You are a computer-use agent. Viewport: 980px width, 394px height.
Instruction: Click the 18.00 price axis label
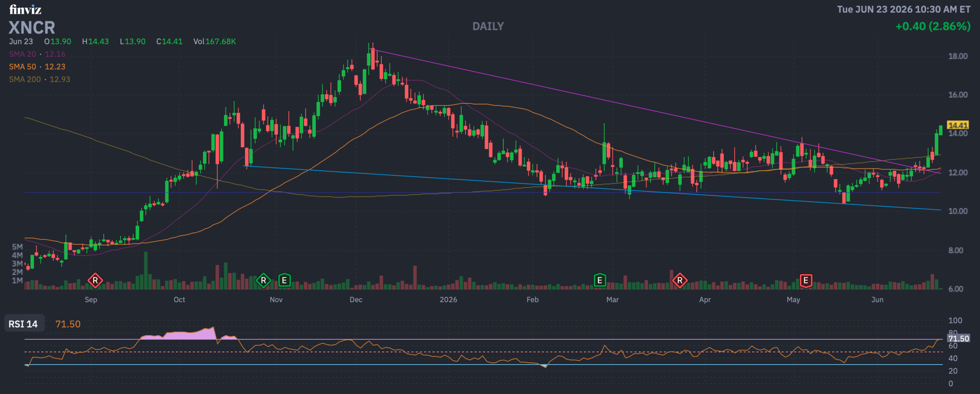(x=958, y=56)
